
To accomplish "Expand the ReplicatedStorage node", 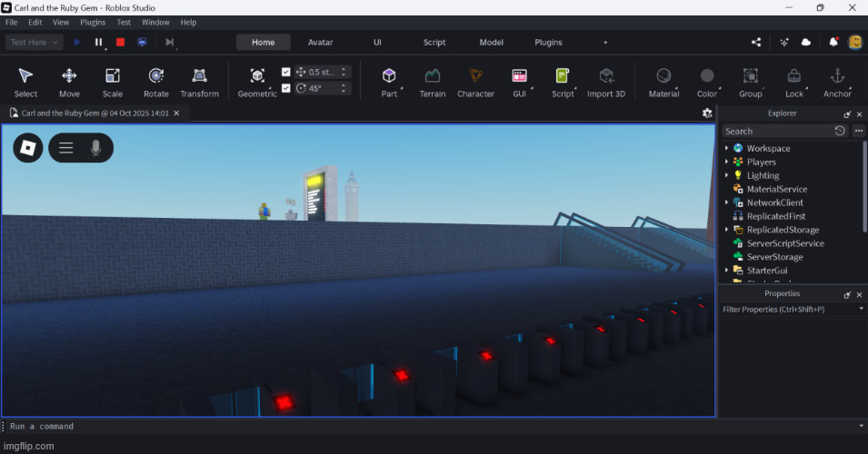I will tap(727, 230).
